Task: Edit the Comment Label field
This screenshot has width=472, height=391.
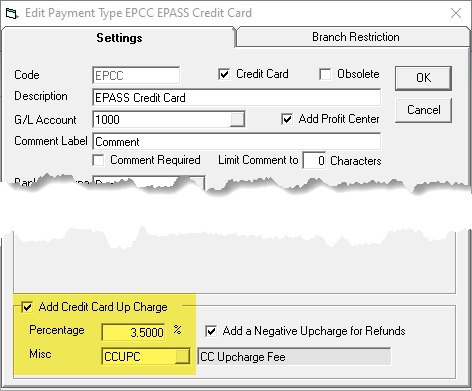Action: click(236, 142)
